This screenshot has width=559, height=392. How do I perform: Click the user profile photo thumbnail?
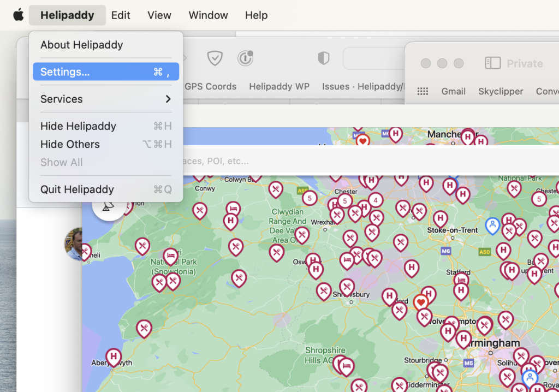pyautogui.click(x=74, y=244)
